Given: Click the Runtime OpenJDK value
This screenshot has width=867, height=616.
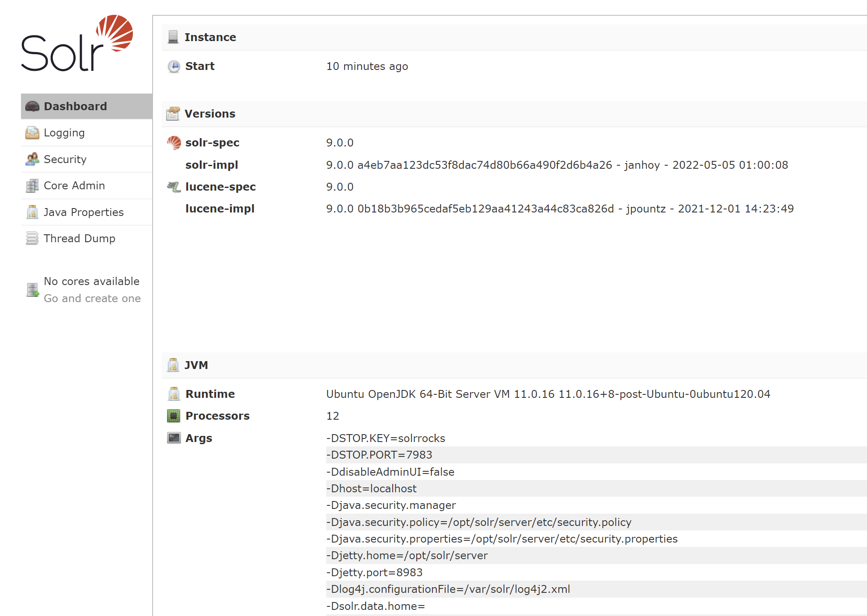Looking at the screenshot, I should coord(548,394).
